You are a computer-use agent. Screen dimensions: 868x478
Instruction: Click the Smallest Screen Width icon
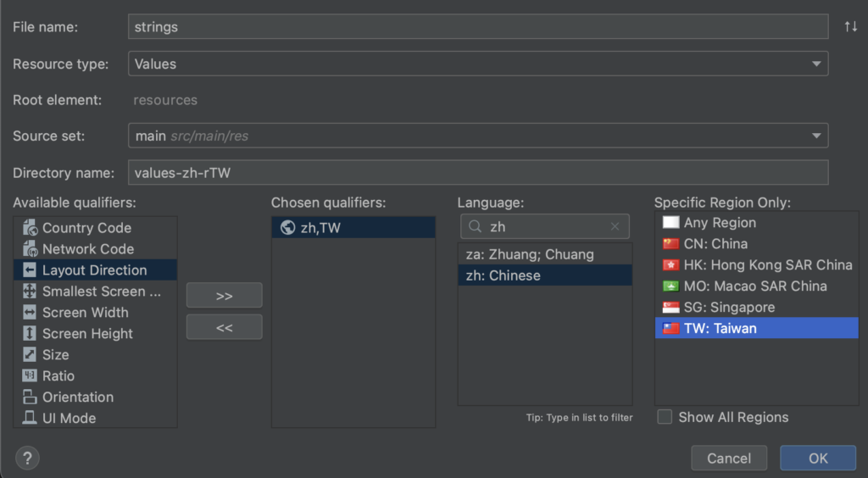30,292
